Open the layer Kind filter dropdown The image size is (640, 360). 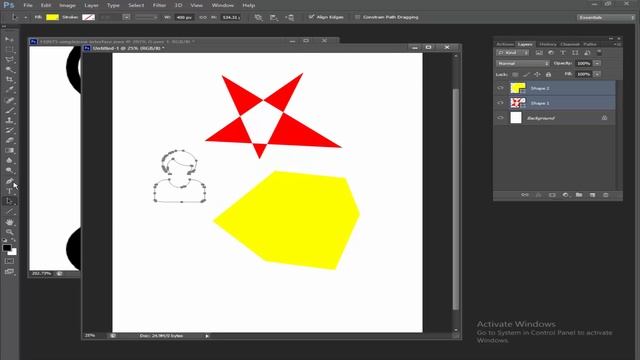pyautogui.click(x=513, y=53)
